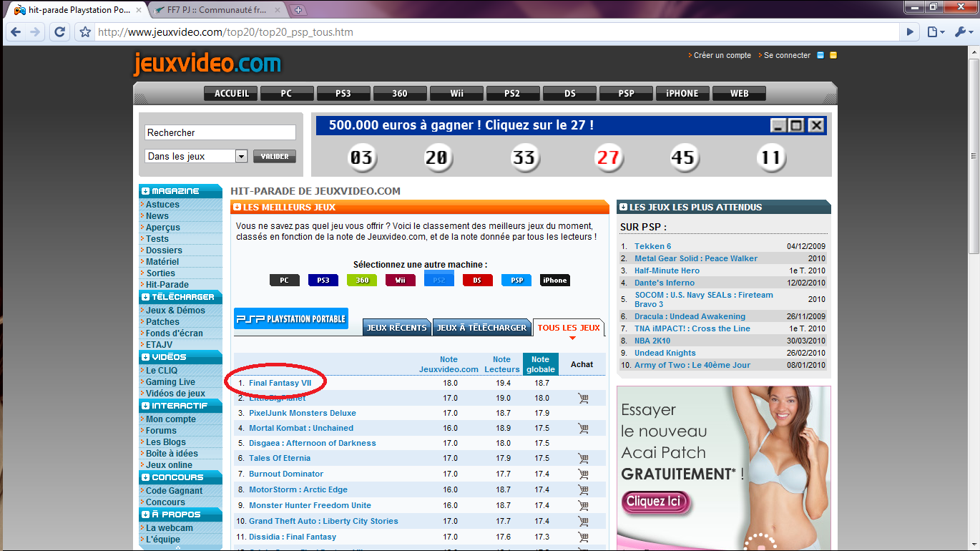Click the blue icon next to Se connecter
980x551 pixels.
pos(820,55)
